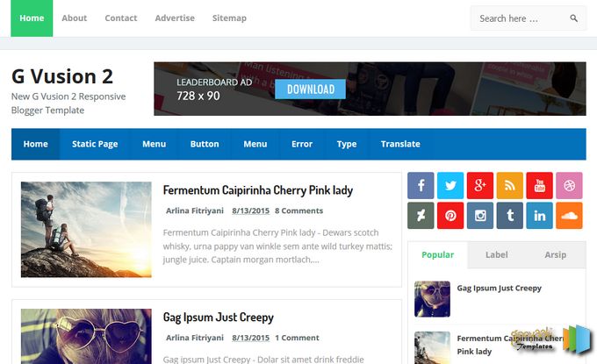Open post Fermentum Caipirinha Cherry Pink lady title
Screen dimensions: 597x364
coord(258,190)
